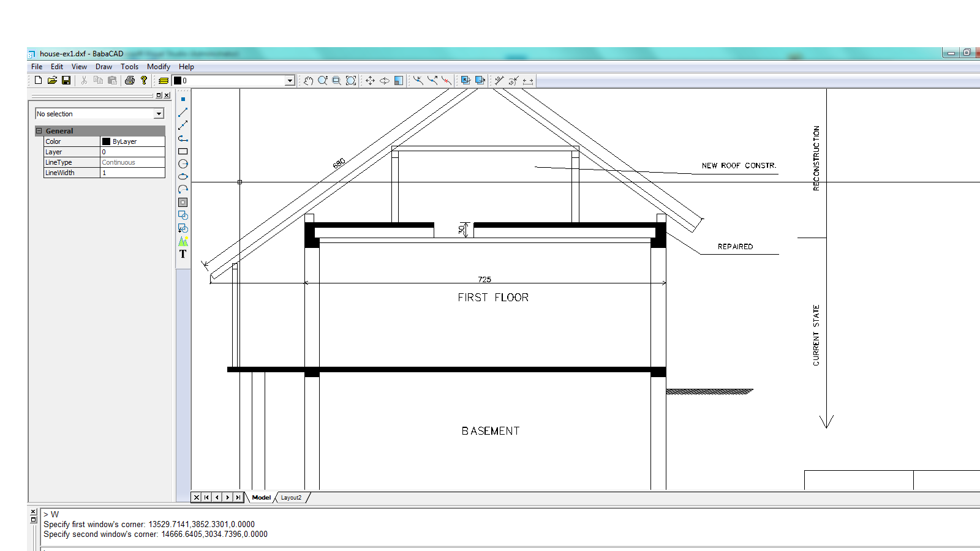Click the send to back draw order icon

480,80
